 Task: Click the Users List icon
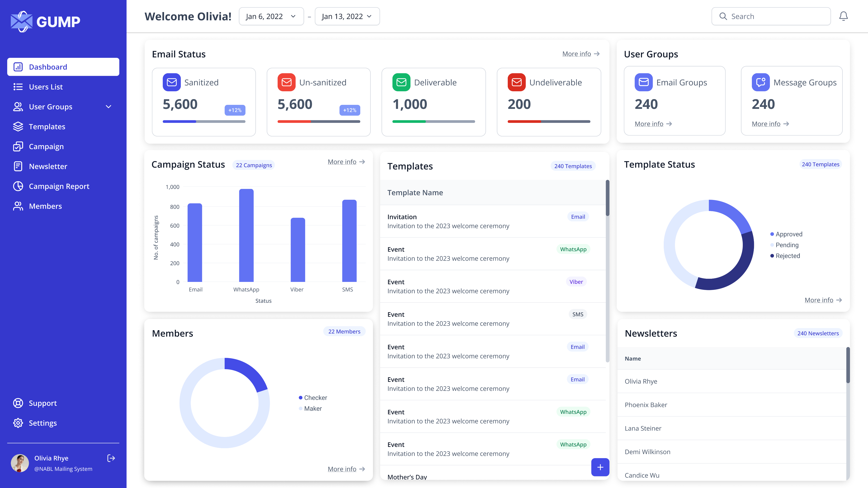[18, 87]
